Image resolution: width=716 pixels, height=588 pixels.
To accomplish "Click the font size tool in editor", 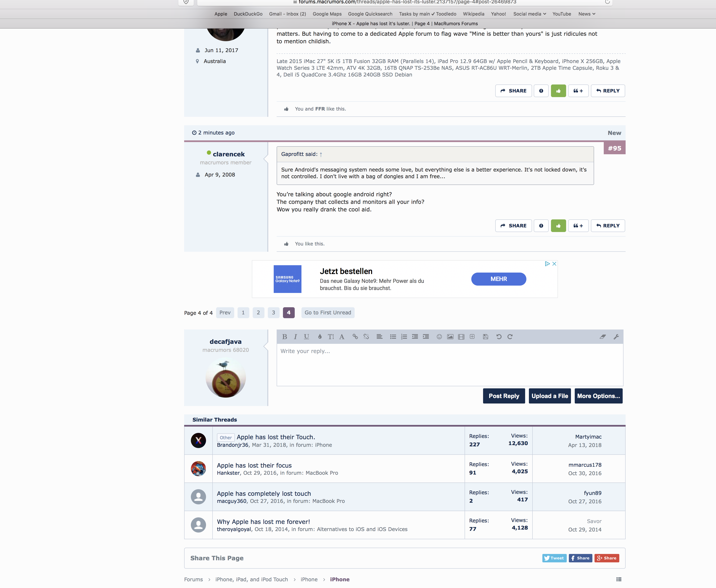I will [x=331, y=337].
